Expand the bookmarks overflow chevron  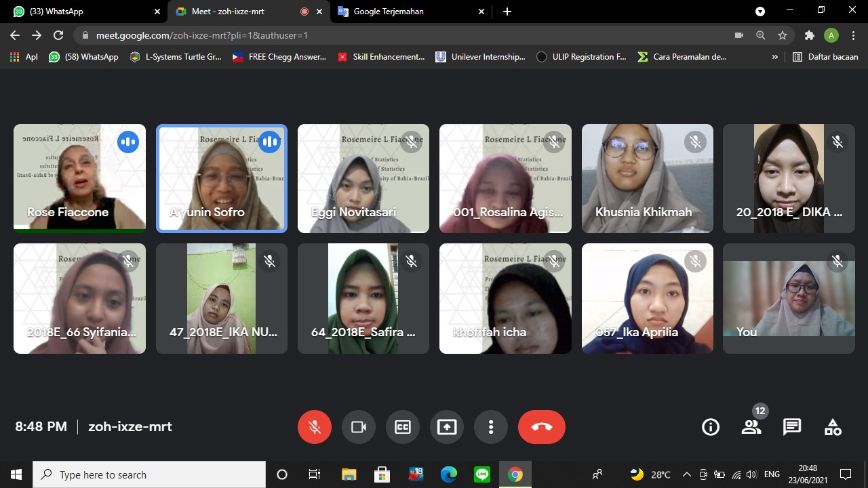775,57
